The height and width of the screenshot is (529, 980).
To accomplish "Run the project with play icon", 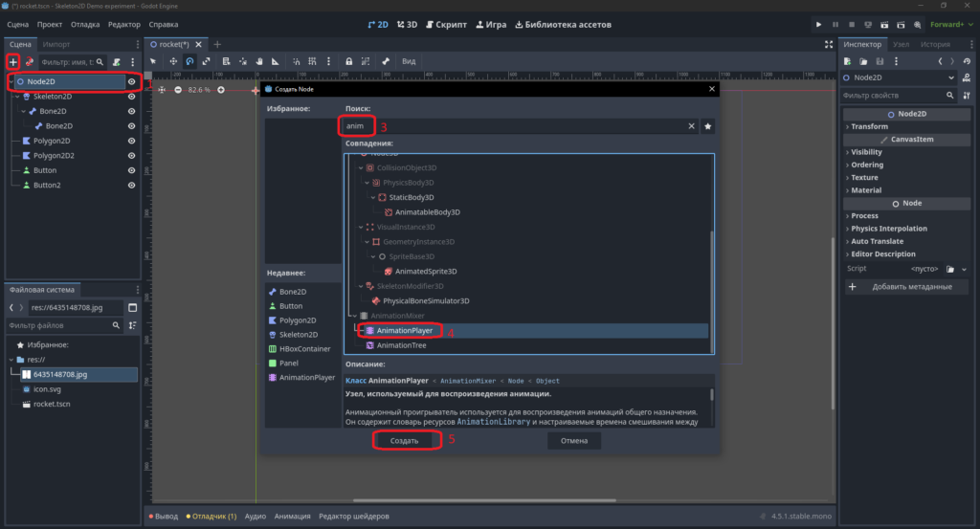I will [819, 24].
